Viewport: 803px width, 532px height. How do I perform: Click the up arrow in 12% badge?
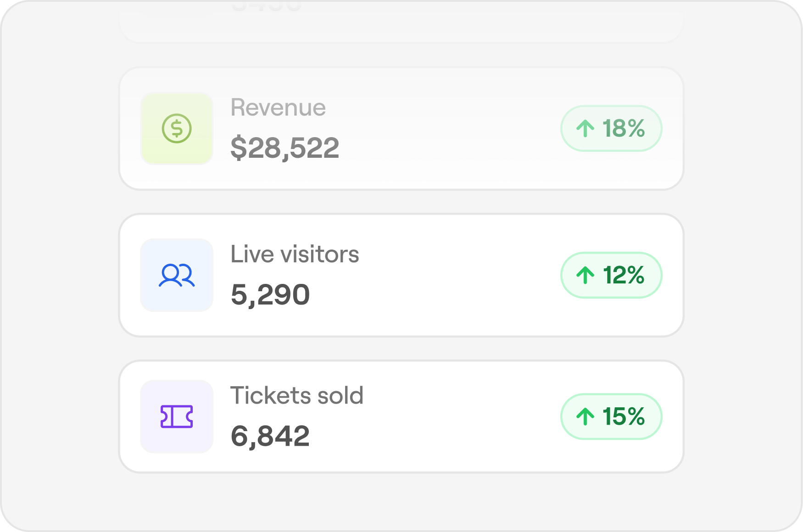pyautogui.click(x=586, y=275)
